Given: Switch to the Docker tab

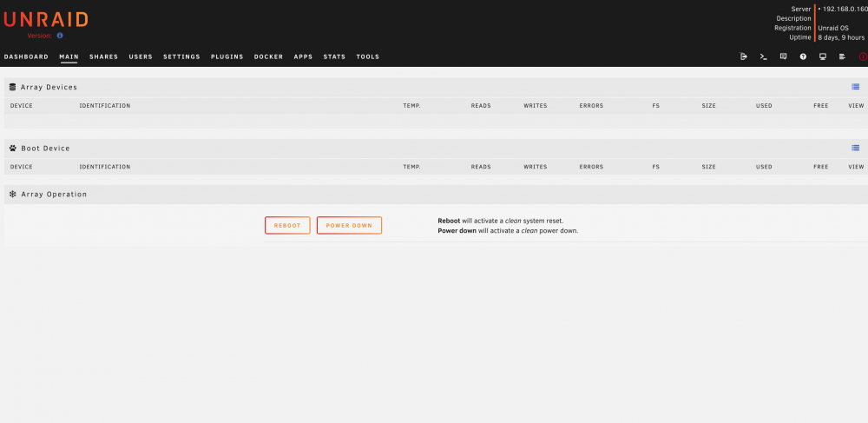Looking at the screenshot, I should click(268, 57).
